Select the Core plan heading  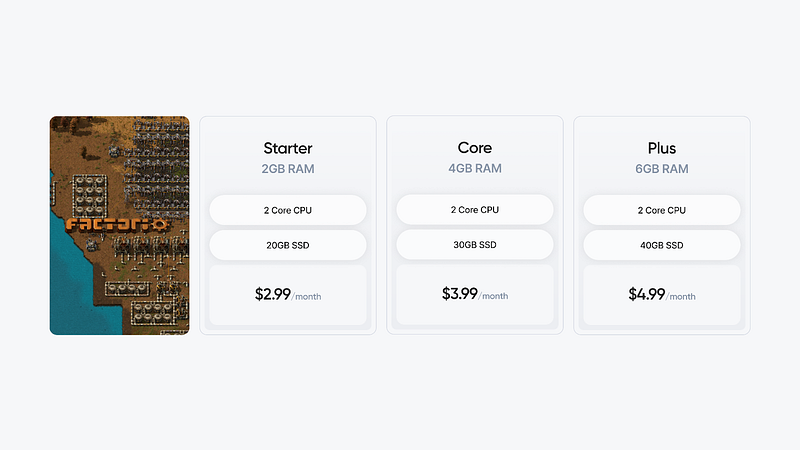475,148
